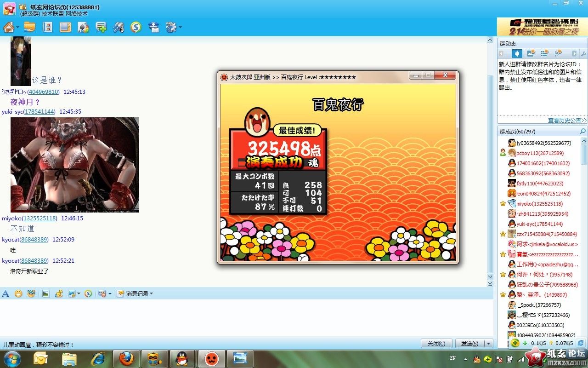Click the music note share icon

tap(59, 293)
